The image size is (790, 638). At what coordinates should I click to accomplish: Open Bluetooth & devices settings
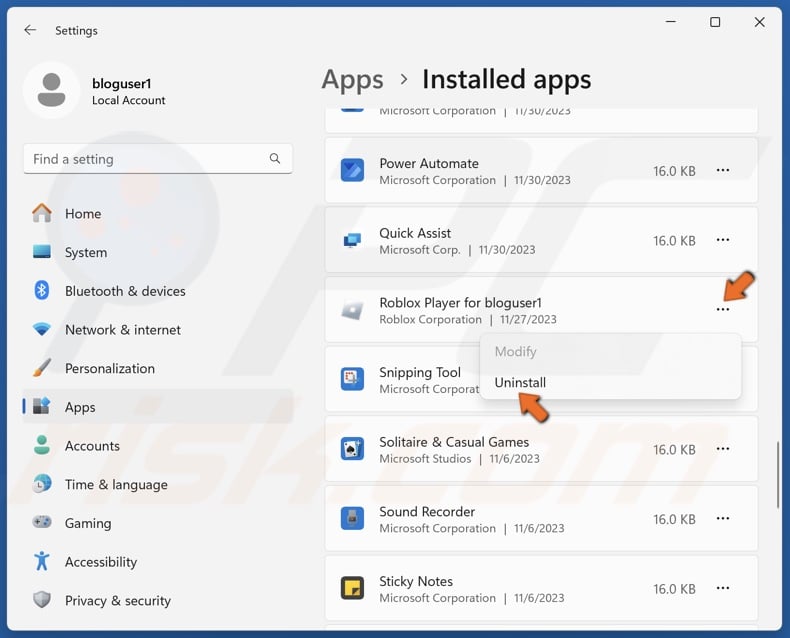(125, 291)
